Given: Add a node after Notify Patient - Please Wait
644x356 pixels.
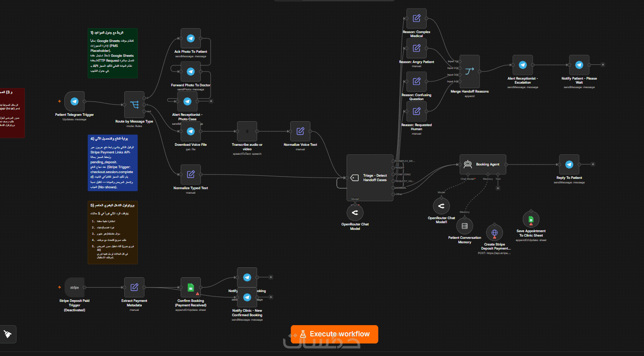Looking at the screenshot, I should click(x=603, y=64).
